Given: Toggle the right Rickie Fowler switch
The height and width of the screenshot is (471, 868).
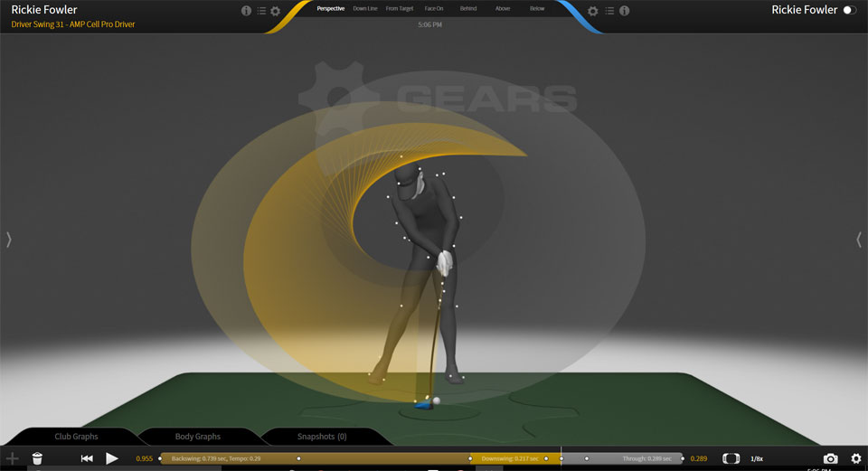Looking at the screenshot, I should (x=849, y=10).
